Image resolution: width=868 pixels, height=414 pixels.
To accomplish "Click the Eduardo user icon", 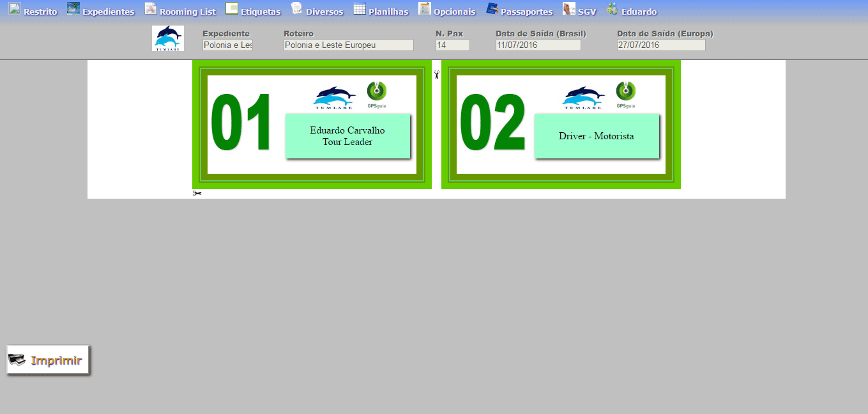I will (613, 8).
